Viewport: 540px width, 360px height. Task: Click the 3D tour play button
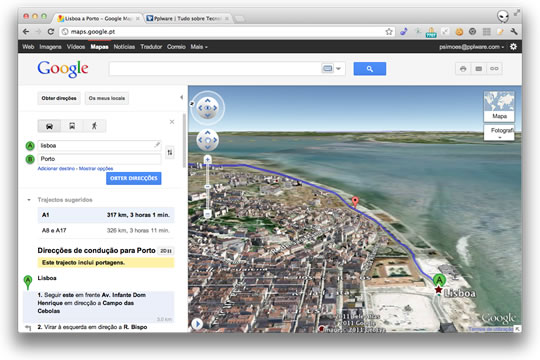click(197, 324)
